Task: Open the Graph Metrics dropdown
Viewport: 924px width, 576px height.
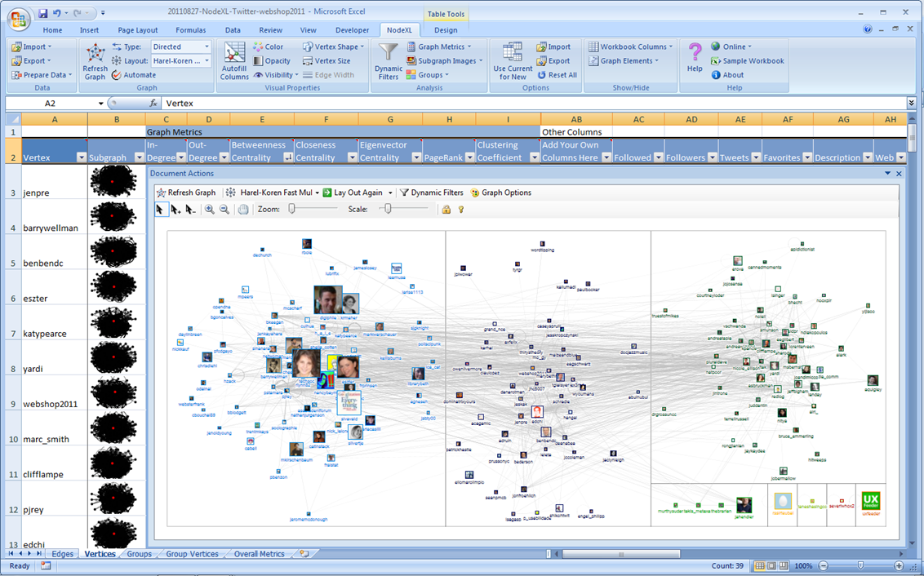Action: (x=438, y=47)
